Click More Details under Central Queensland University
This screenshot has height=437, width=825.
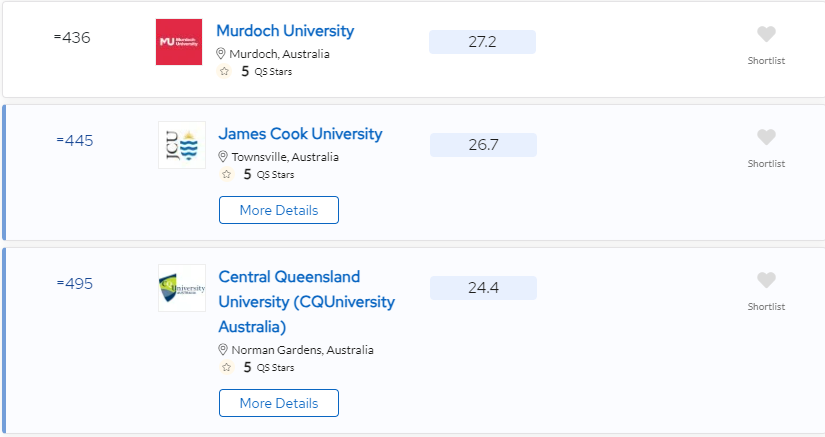(x=279, y=403)
